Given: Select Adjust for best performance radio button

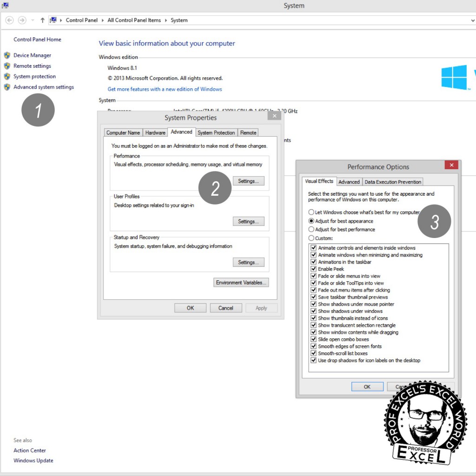Looking at the screenshot, I should point(311,230).
